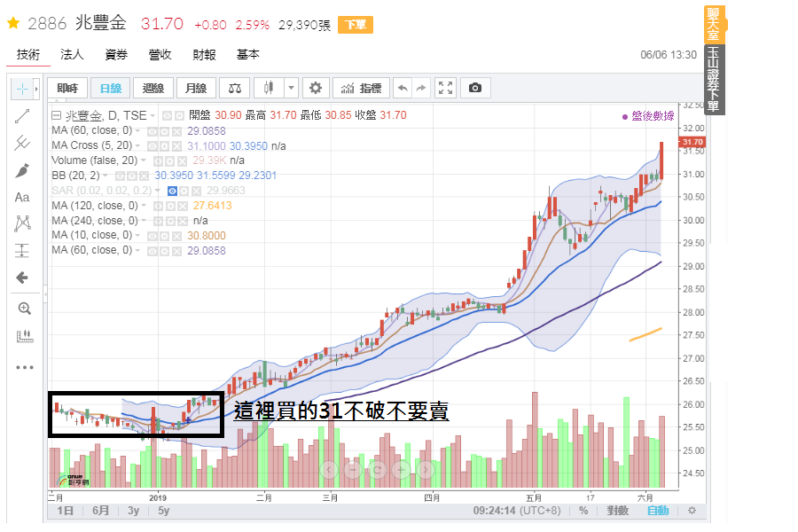The height and width of the screenshot is (532, 798).
Task: Switch to the 法人 tab
Action: click(72, 54)
